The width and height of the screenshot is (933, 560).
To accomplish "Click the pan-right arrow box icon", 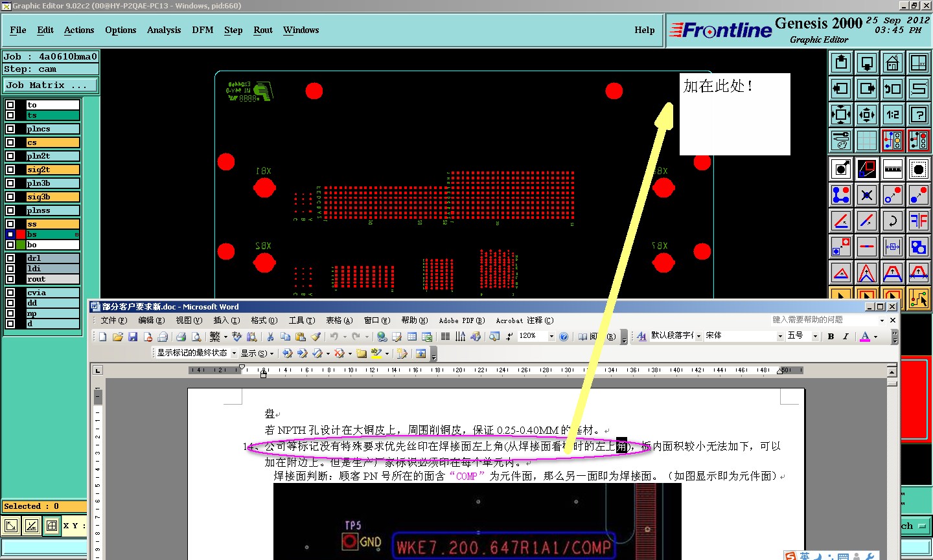I will (867, 89).
